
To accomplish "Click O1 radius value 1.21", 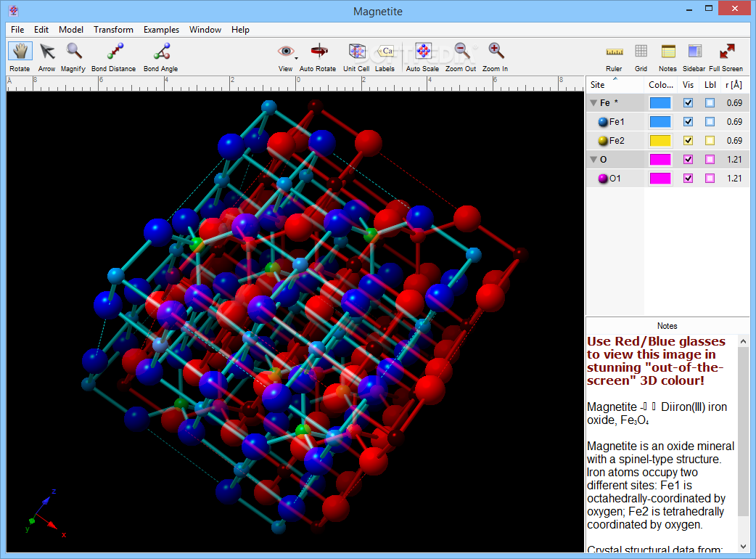I will [x=734, y=178].
